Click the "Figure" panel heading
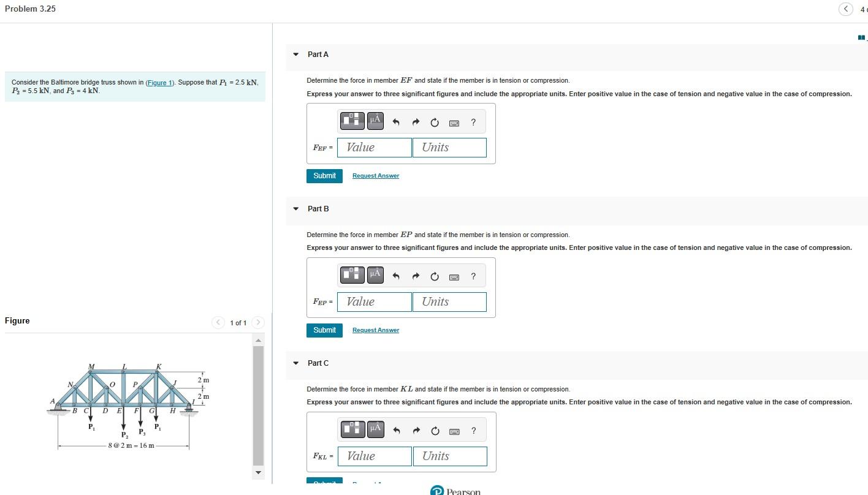 pyautogui.click(x=17, y=320)
